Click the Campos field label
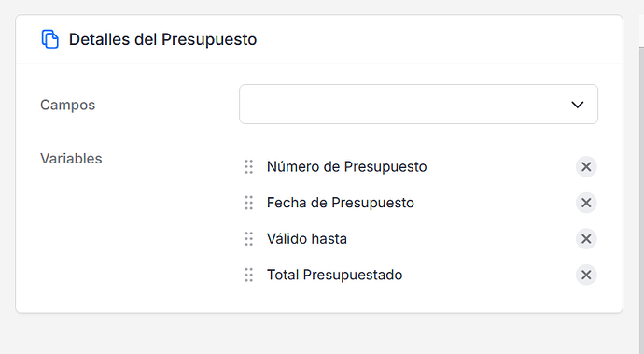This screenshot has width=644, height=354. coord(68,105)
